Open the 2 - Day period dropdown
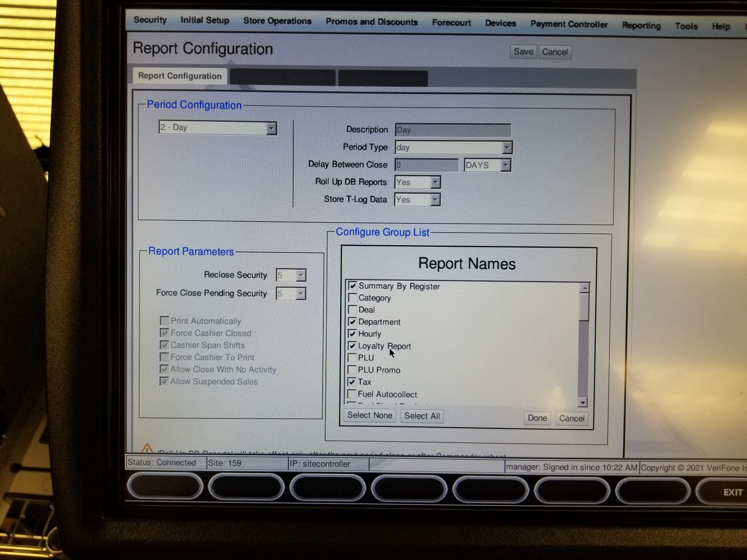The image size is (747, 560). (271, 128)
